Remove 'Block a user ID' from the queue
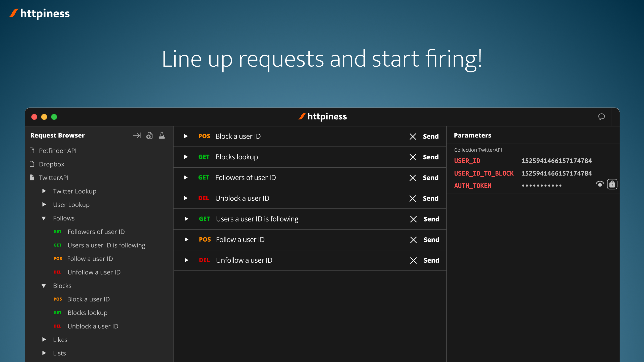 [413, 137]
